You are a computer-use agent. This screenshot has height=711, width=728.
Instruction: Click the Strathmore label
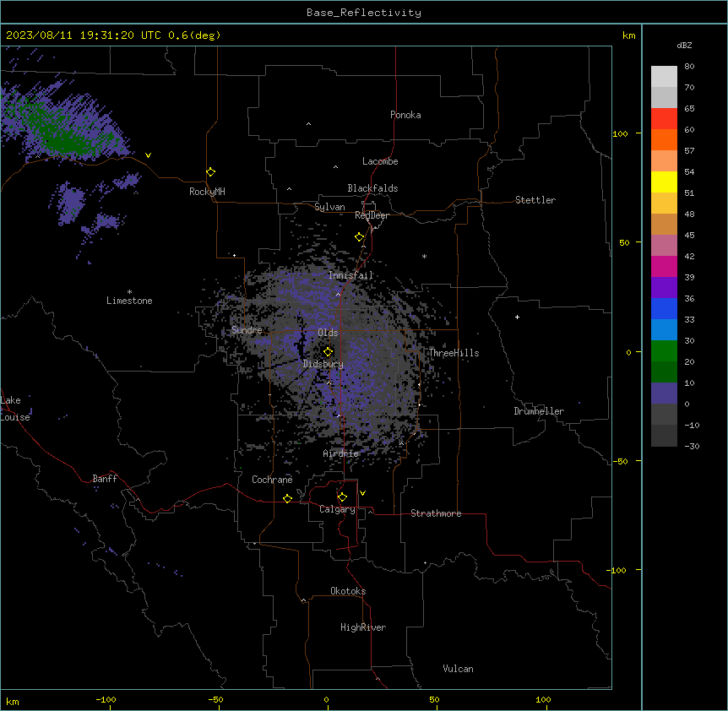[436, 513]
